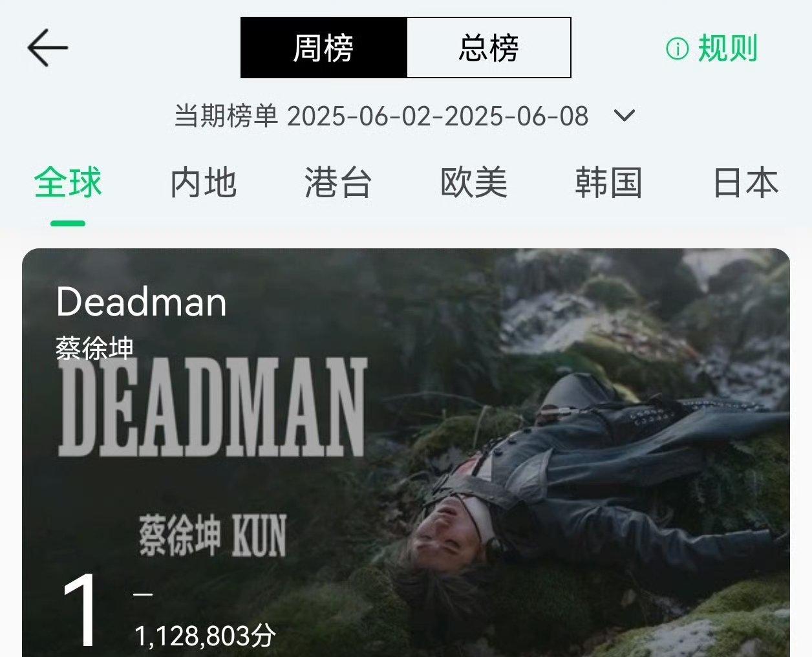This screenshot has height=657, width=812.
Task: Tap the DEADMAN cover art lettering
Action: [213, 407]
